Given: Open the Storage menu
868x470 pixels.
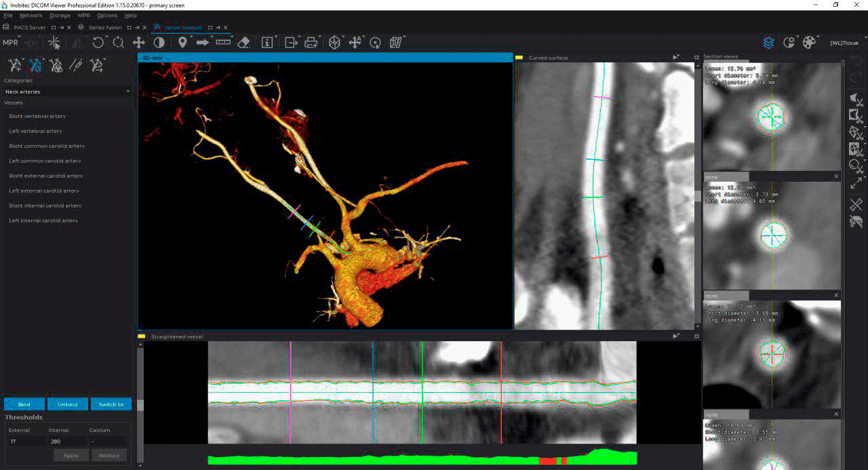Looking at the screenshot, I should tap(60, 16).
